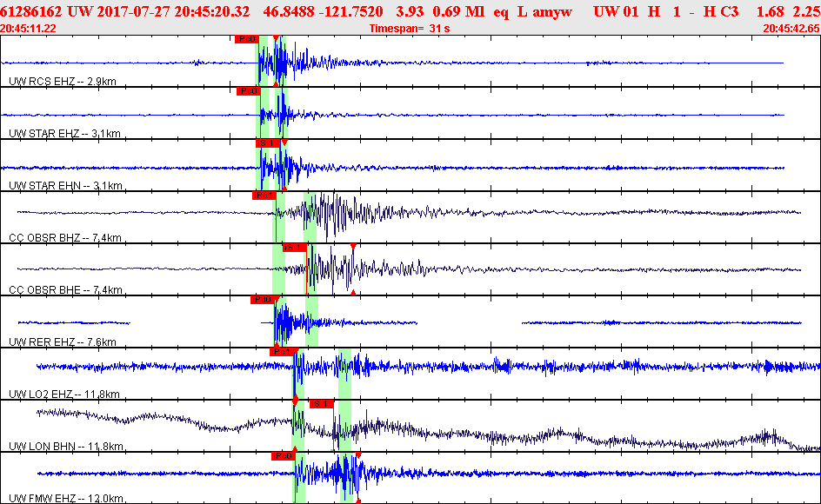
Task: Select the iS 1 pick flag on OBSR BHE
Action: point(294,248)
